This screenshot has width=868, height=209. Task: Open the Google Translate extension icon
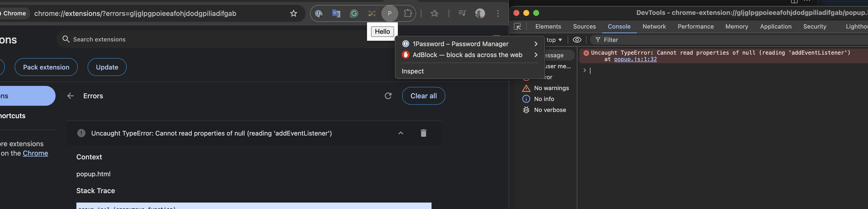tap(336, 13)
